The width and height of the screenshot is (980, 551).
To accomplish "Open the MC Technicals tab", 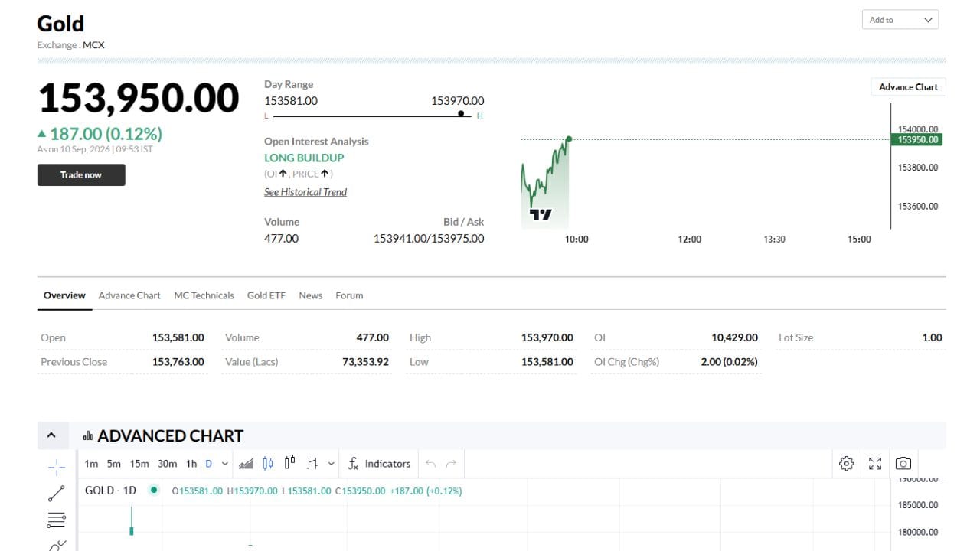I will 204,295.
